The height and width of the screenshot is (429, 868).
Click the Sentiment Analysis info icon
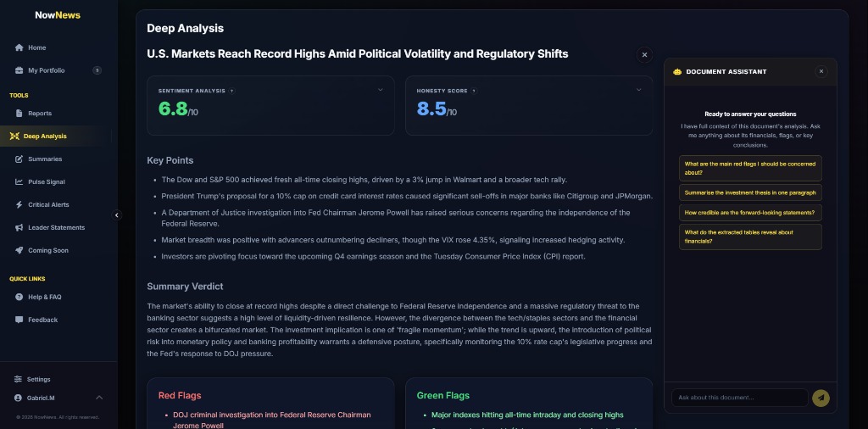click(x=231, y=91)
